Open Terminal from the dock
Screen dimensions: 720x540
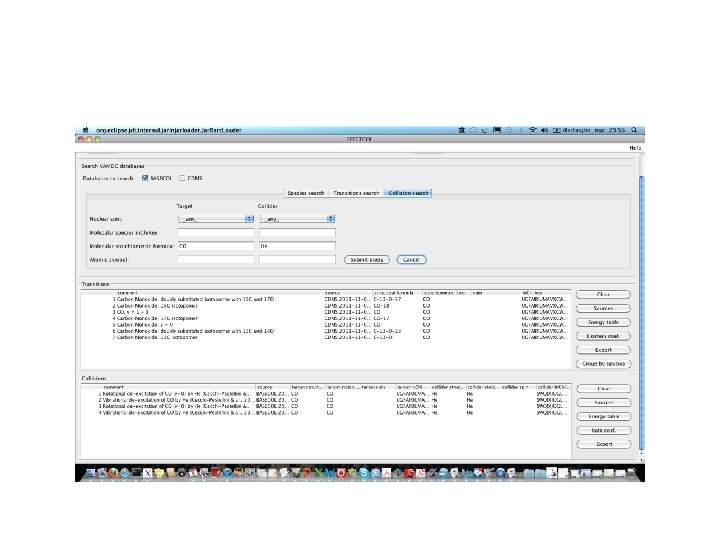pyautogui.click(x=136, y=472)
